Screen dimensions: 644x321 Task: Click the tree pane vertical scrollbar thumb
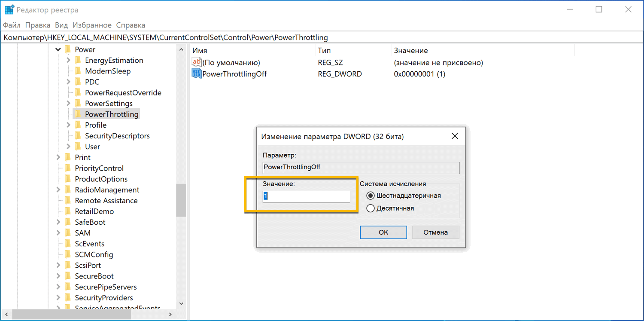tap(181, 200)
